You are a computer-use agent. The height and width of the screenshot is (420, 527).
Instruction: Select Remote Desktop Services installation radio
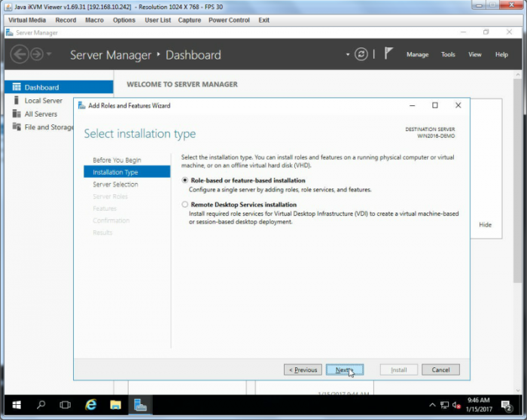point(184,204)
